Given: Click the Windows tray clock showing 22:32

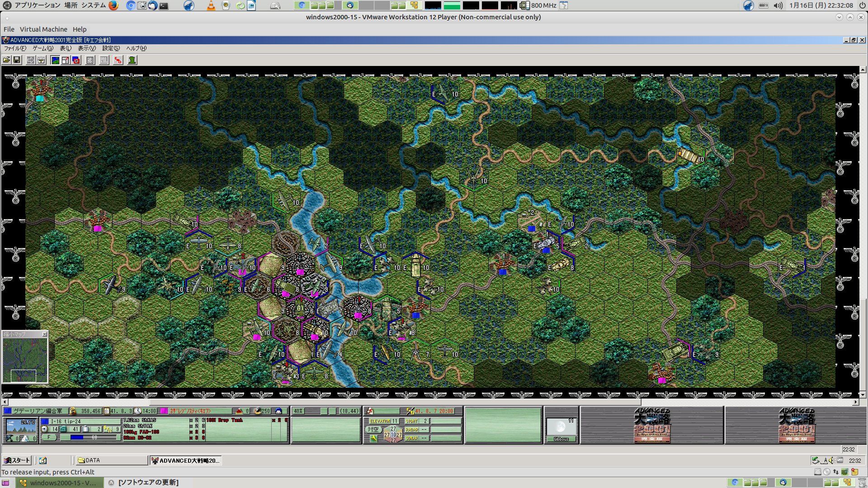Looking at the screenshot, I should point(855,461).
